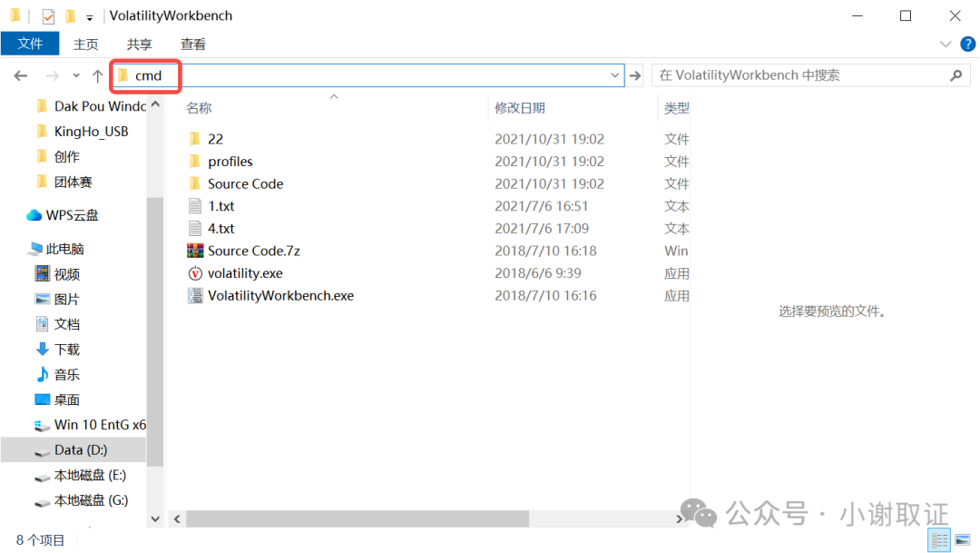Go up one folder level arrow
980x553 pixels.
(x=97, y=75)
